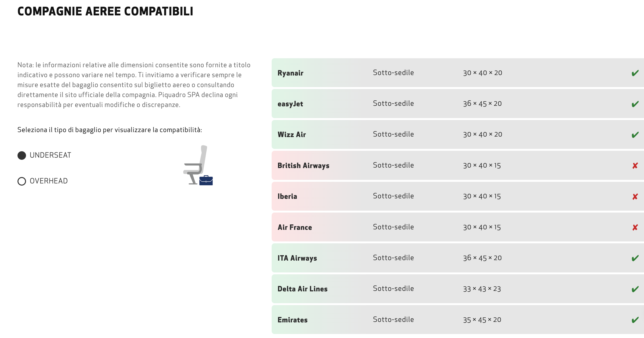
Task: Click the easyJet airline name
Action: 290,104
